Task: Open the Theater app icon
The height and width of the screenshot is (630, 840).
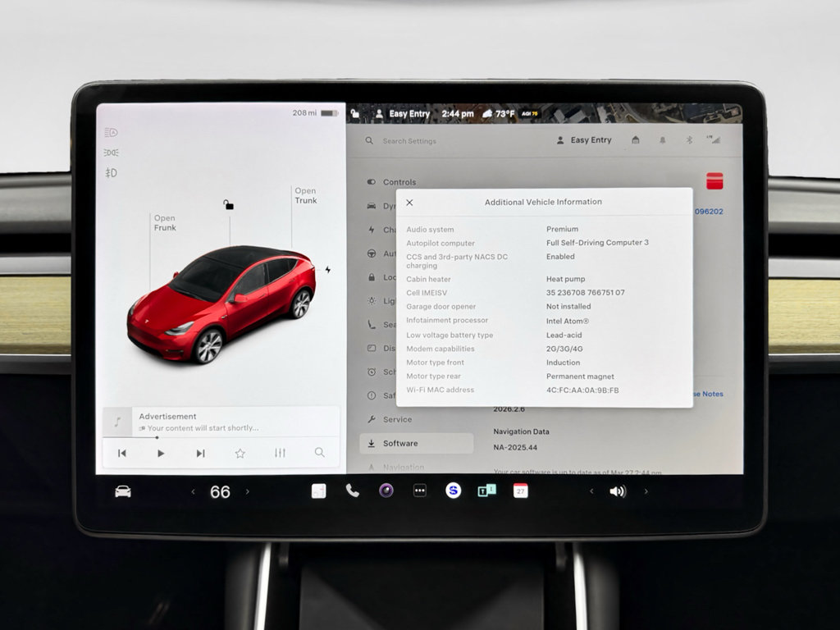Action: tap(486, 491)
